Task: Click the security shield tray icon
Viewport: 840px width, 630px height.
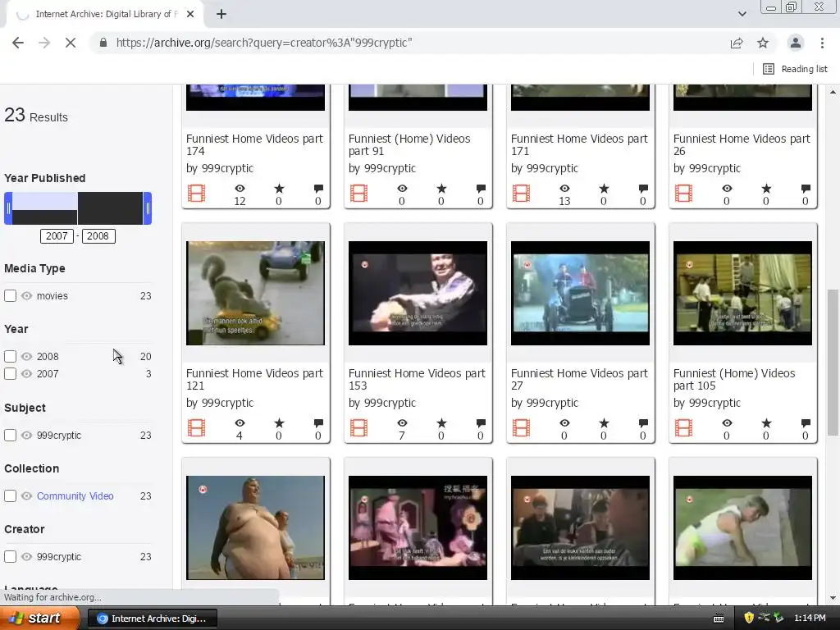Action: (x=749, y=618)
